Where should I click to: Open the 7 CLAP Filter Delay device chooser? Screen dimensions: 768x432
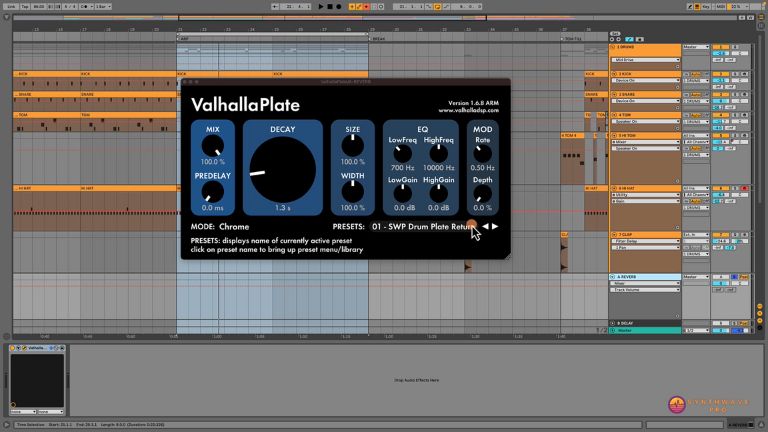(646, 241)
